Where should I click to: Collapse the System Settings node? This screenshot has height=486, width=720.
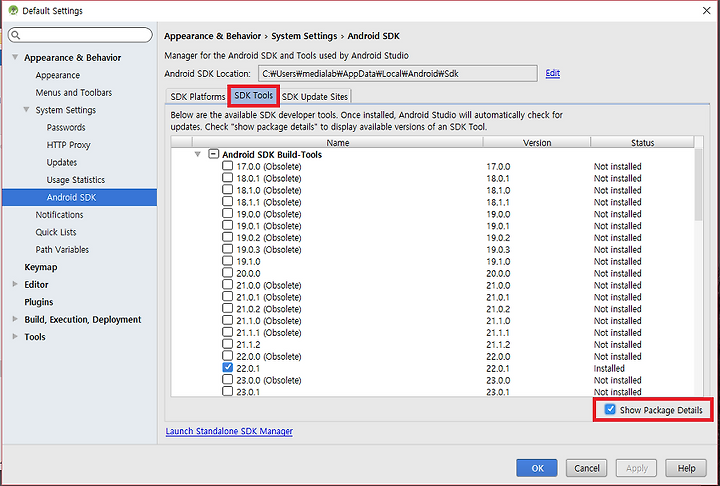pyautogui.click(x=27, y=110)
